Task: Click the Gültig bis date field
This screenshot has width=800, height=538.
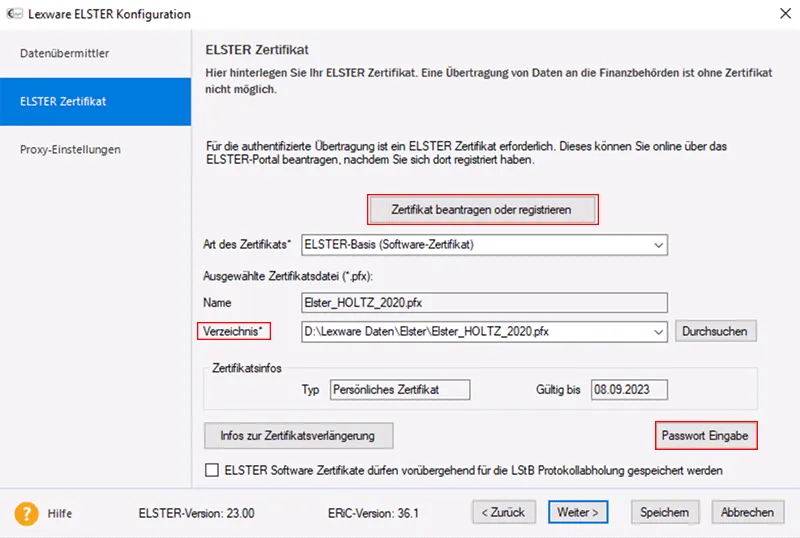Action: (628, 389)
